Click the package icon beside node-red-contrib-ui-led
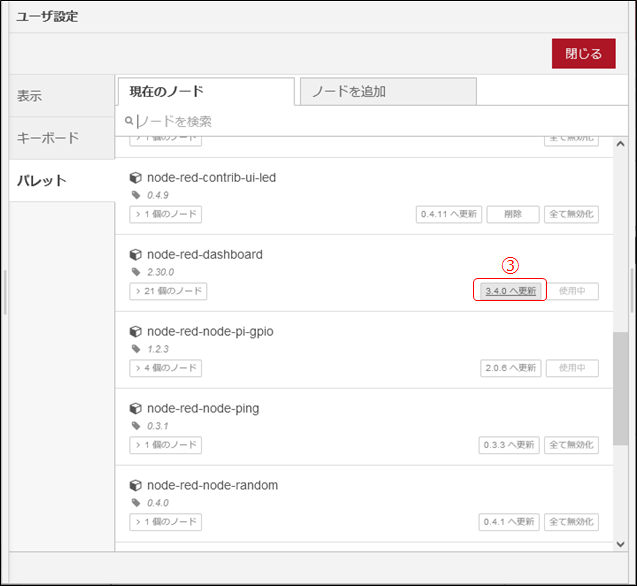The height and width of the screenshot is (586, 637). 136,178
